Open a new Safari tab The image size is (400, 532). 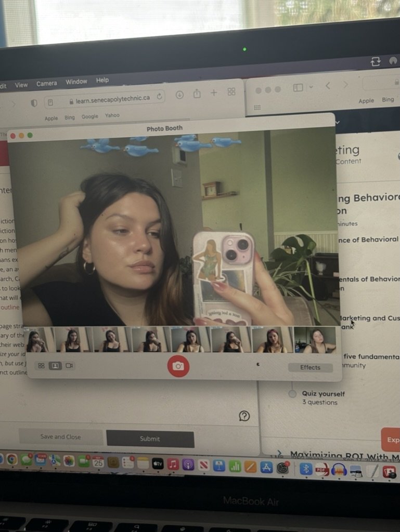[214, 92]
